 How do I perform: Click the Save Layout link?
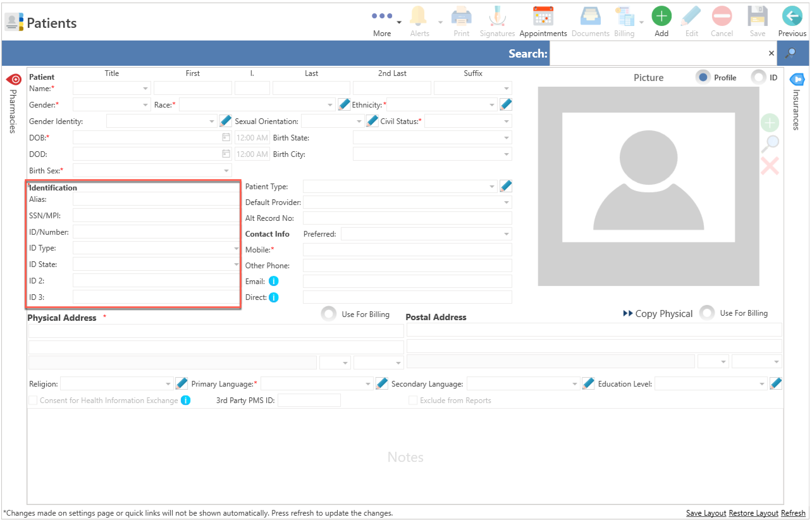pos(706,513)
